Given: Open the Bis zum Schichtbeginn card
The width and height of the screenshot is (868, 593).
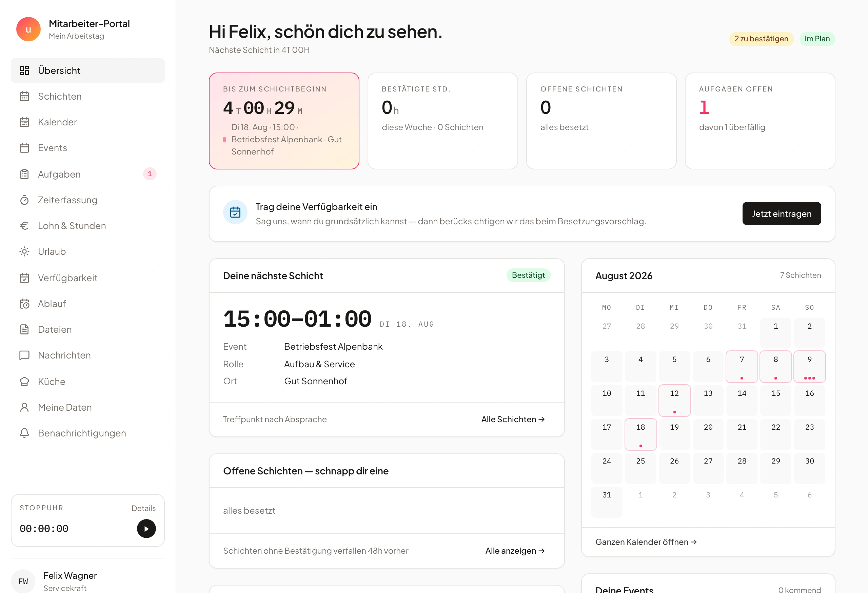Looking at the screenshot, I should [x=284, y=121].
